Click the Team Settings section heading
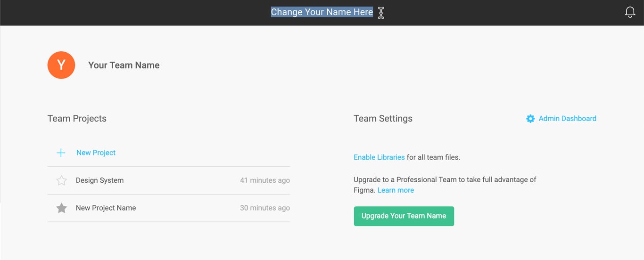The height and width of the screenshot is (260, 644). tap(383, 119)
